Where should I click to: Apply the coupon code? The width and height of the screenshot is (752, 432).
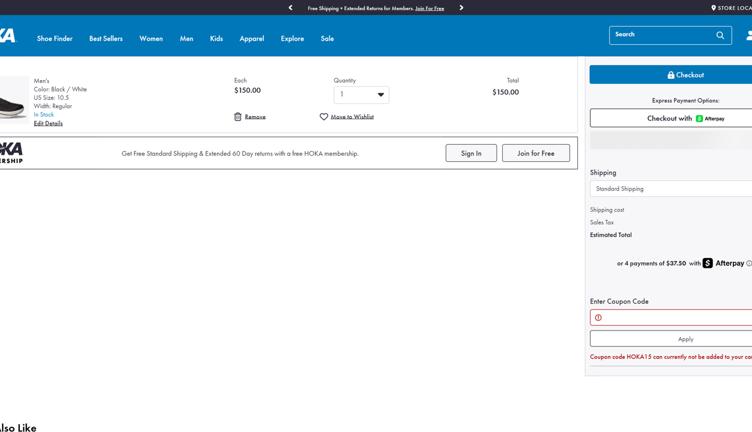pyautogui.click(x=671, y=339)
